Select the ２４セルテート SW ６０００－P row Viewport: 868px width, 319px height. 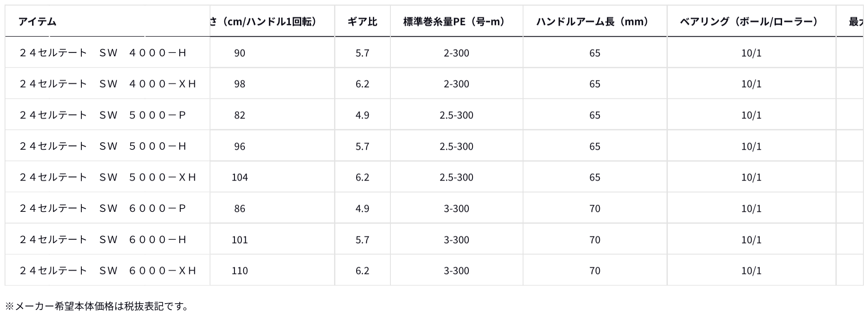pyautogui.click(x=103, y=208)
